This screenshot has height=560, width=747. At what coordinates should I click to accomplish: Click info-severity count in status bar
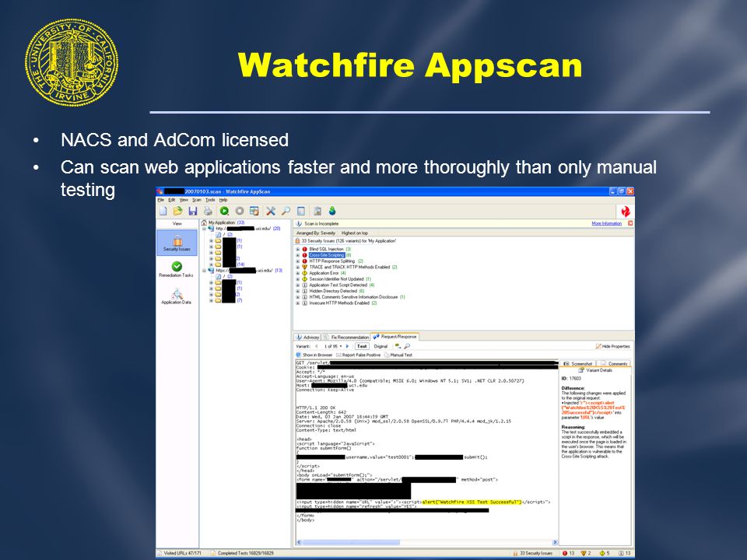[625, 553]
